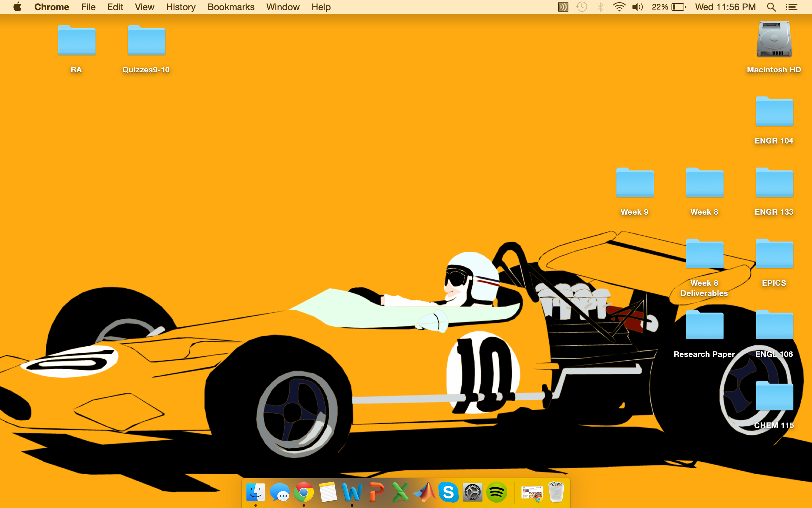Open the Window menu
Screen dimensions: 812x508
[283, 7]
